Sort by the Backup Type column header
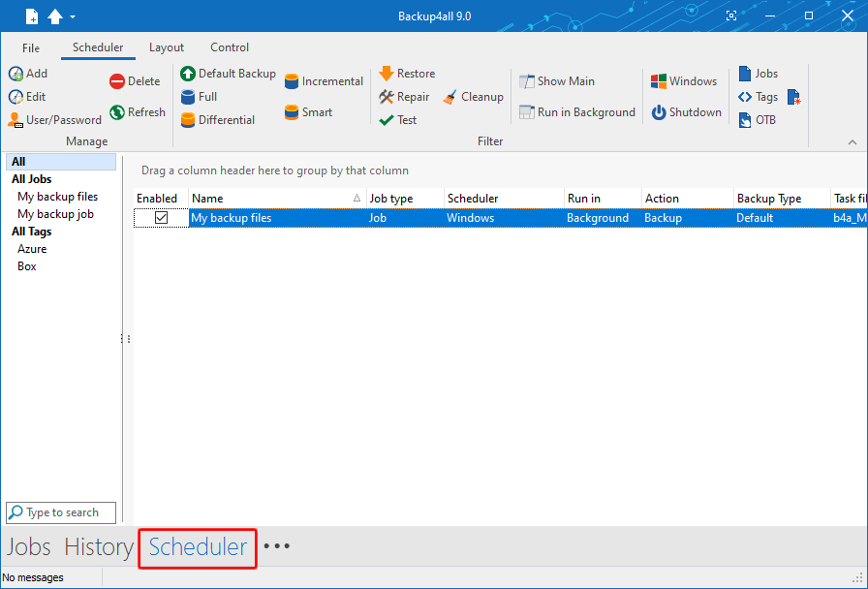The height and width of the screenshot is (589, 868). pyautogui.click(x=782, y=199)
